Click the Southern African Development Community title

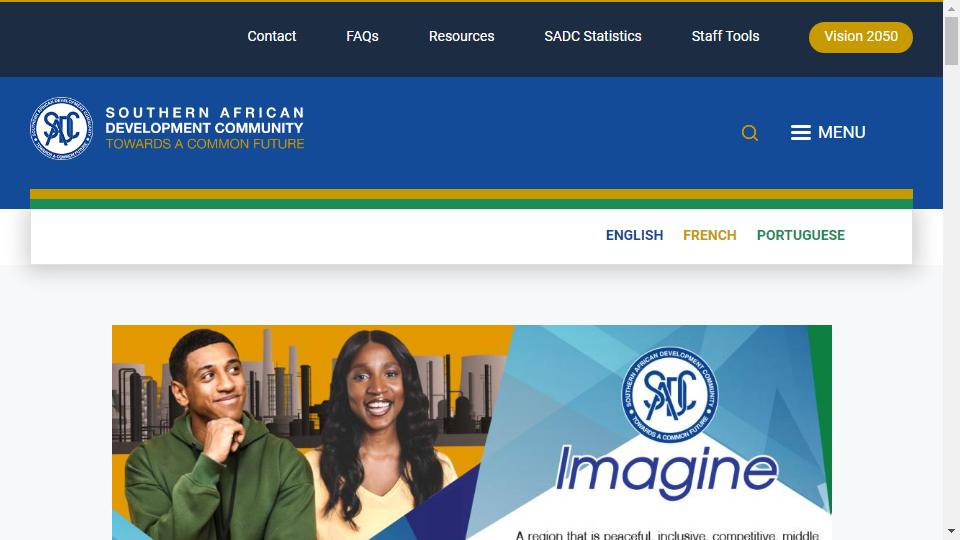point(204,121)
